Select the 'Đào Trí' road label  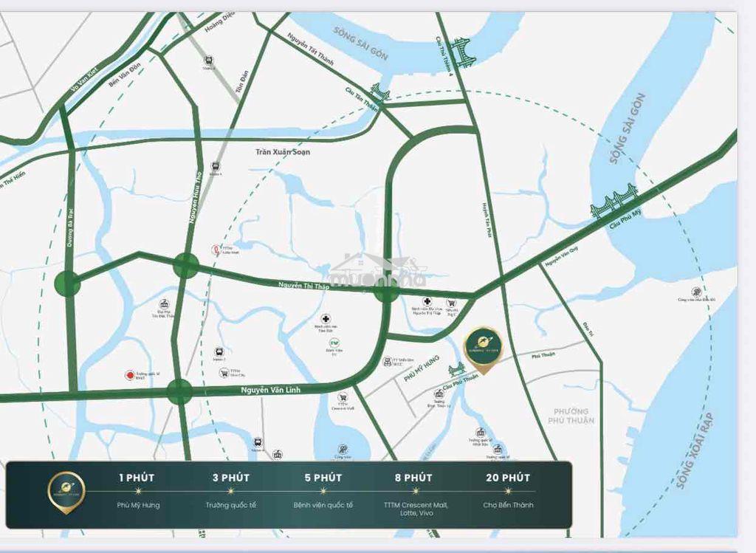click(588, 329)
